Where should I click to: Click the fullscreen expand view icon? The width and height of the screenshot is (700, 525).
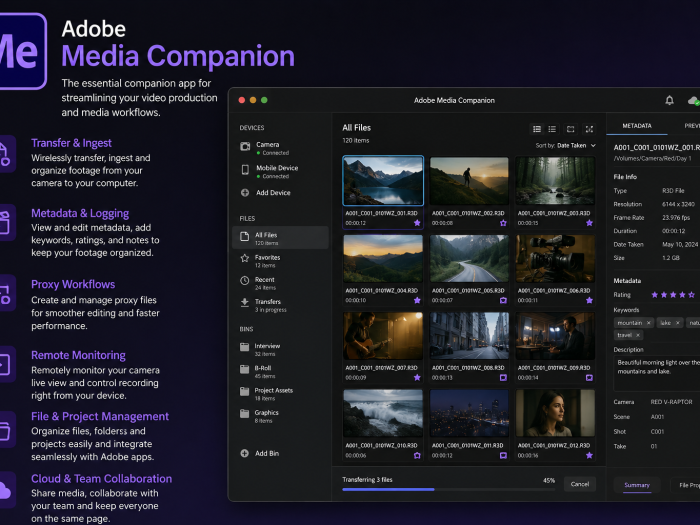[589, 129]
